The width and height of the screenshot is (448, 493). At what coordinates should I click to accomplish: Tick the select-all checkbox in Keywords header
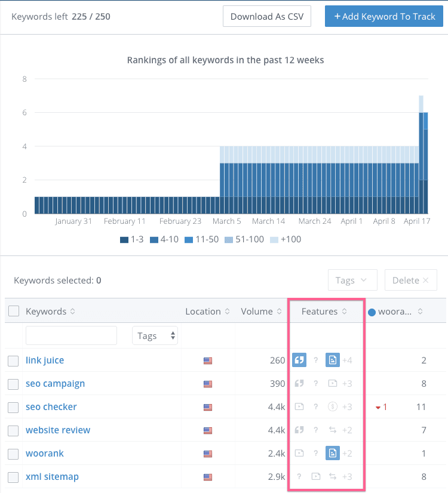coord(14,311)
